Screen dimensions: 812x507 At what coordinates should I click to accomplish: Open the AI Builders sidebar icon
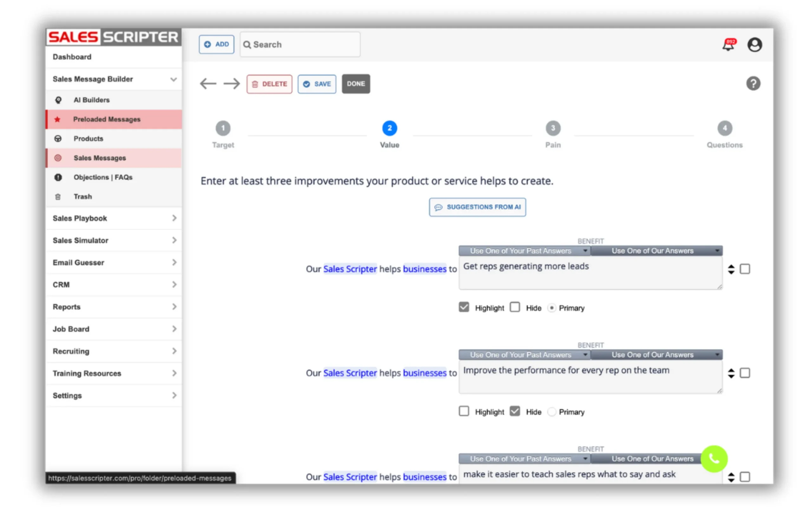tap(59, 100)
